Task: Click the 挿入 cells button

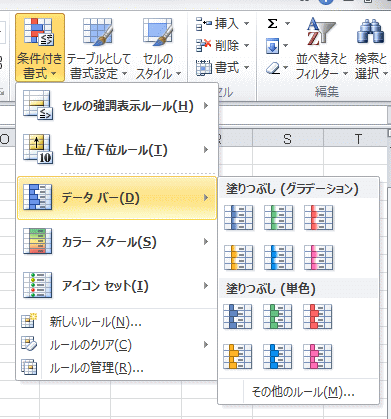Action: [x=218, y=24]
